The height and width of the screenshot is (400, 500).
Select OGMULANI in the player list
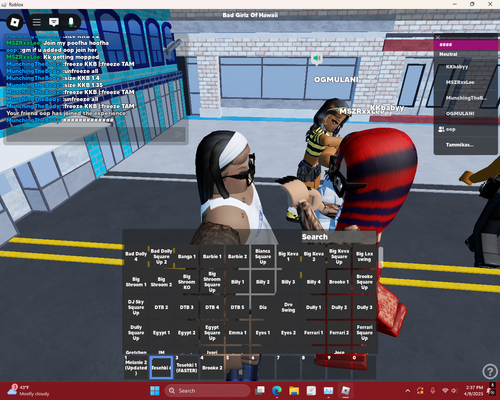(465, 114)
